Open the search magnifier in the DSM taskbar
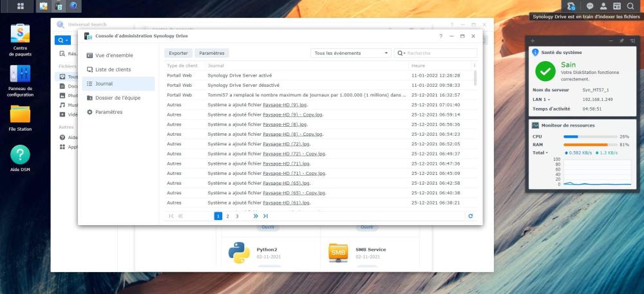Image resolution: width=644 pixels, height=294 pixels. (x=630, y=6)
